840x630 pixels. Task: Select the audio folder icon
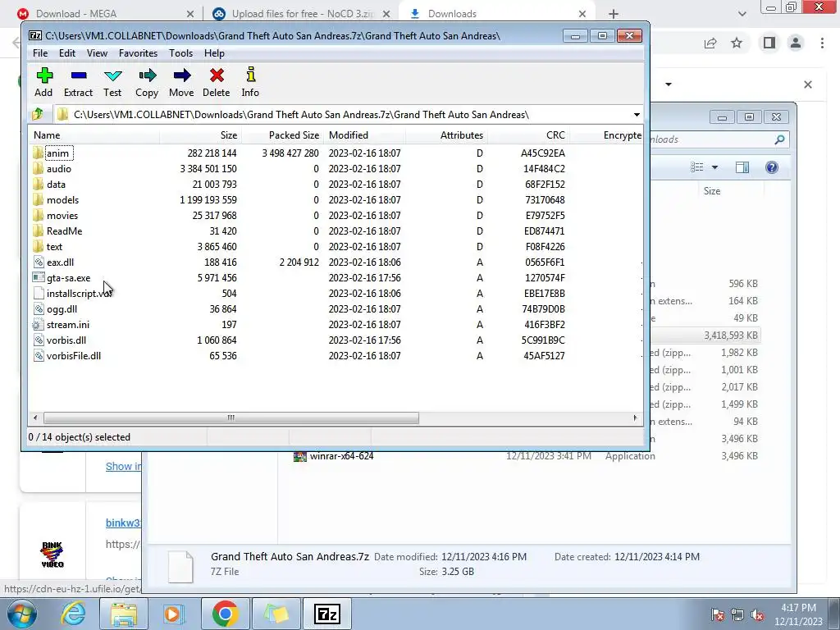(38, 169)
